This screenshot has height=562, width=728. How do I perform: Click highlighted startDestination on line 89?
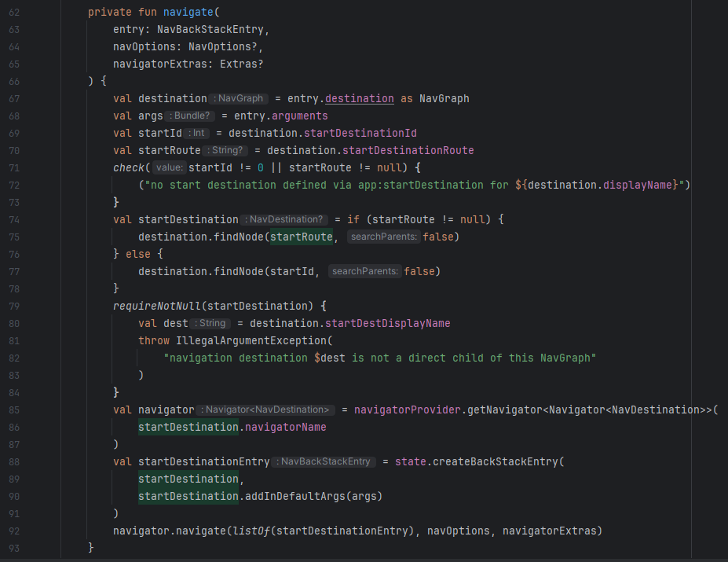(188, 479)
